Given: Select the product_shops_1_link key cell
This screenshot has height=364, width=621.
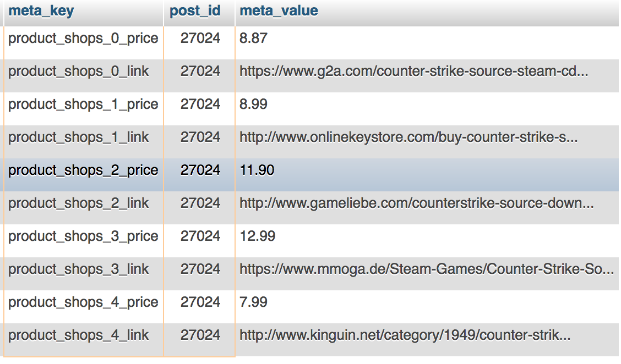Looking at the screenshot, I should (84, 142).
